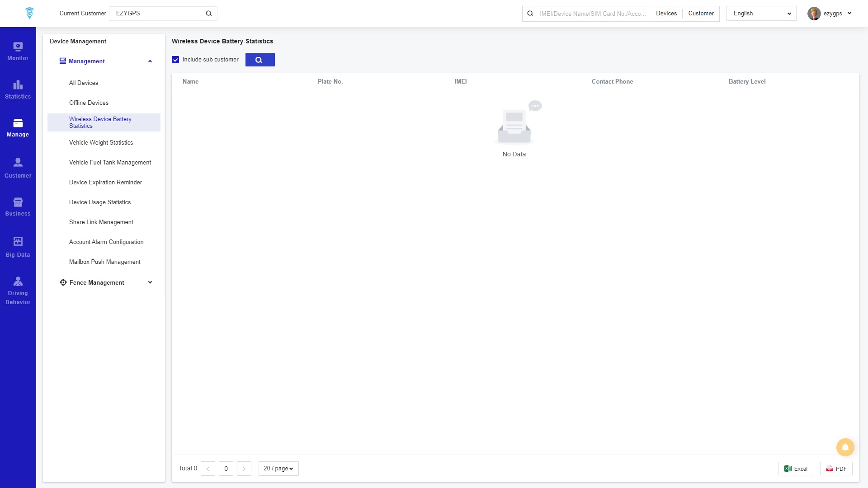Expand the Fence Management section
Screen dimensions: 868x488
pyautogui.click(x=150, y=282)
